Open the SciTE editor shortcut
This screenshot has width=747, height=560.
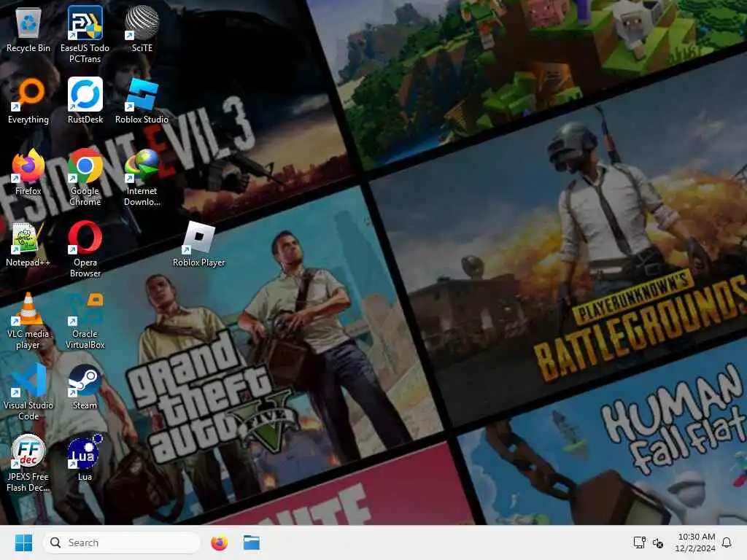click(142, 30)
